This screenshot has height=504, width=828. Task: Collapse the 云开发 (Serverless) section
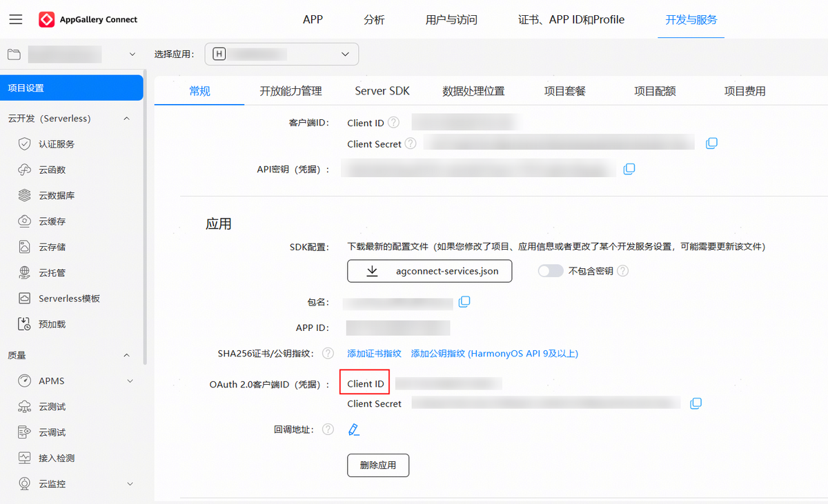pyautogui.click(x=126, y=119)
